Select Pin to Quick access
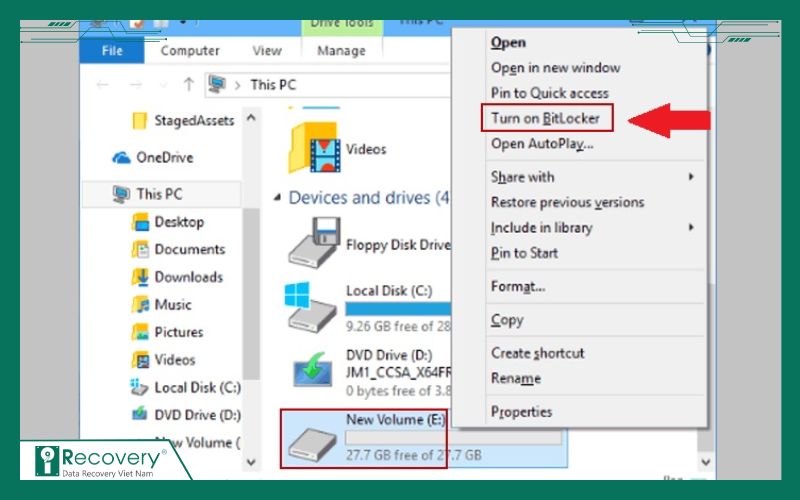Image resolution: width=800 pixels, height=500 pixels. click(x=549, y=93)
